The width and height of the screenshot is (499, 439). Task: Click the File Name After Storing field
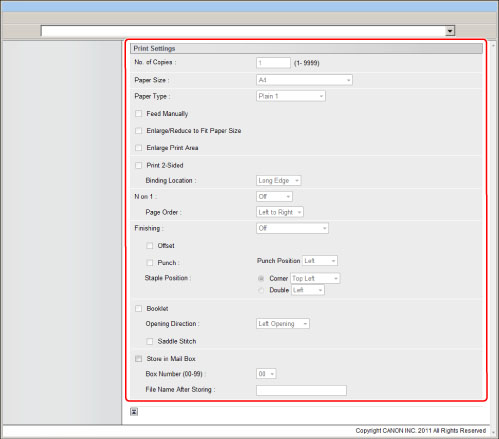pyautogui.click(x=301, y=390)
